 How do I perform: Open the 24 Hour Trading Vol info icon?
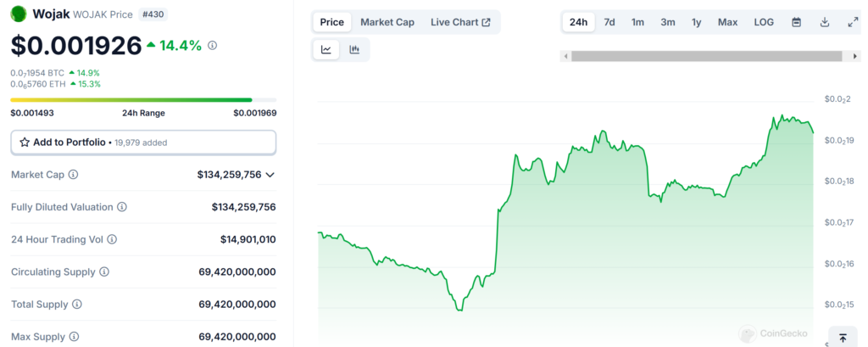(112, 239)
